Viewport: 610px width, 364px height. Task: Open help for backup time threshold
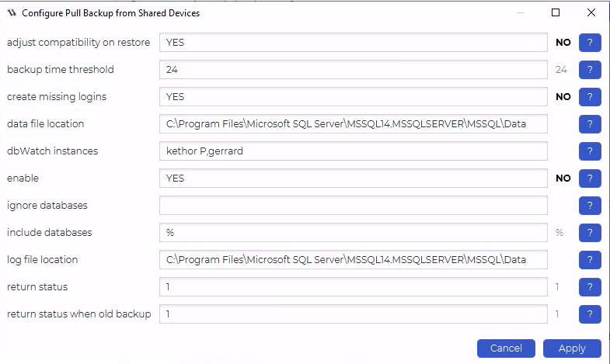click(x=590, y=70)
